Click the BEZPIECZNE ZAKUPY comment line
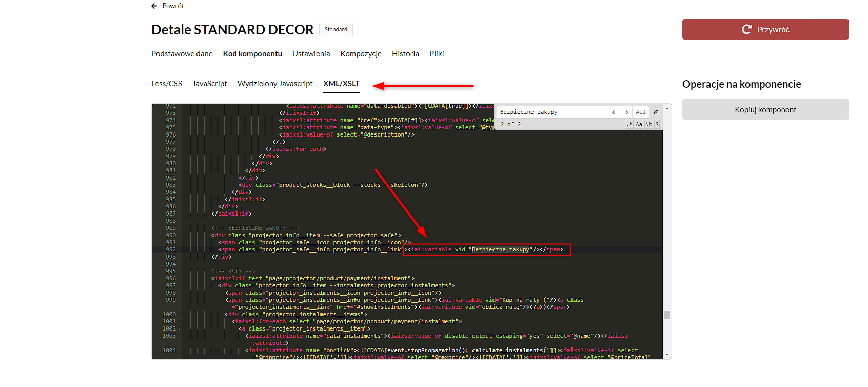This screenshot has width=868, height=387. [x=255, y=228]
